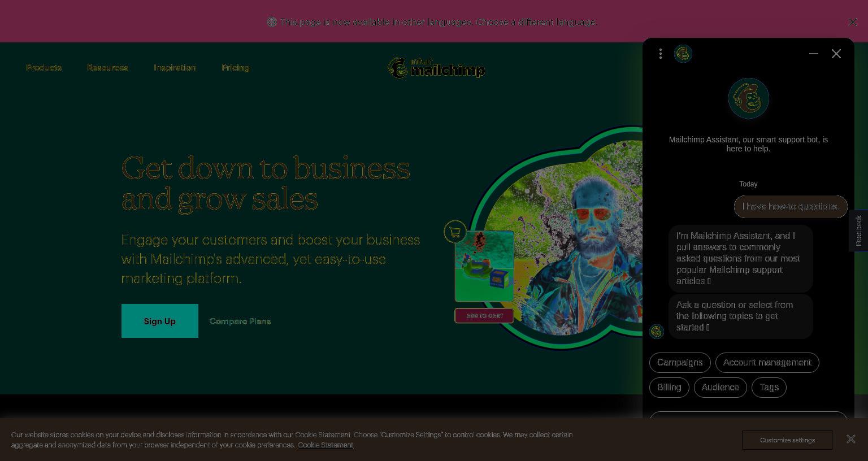Close the cookie notice banner
The width and height of the screenshot is (868, 461).
(x=851, y=439)
